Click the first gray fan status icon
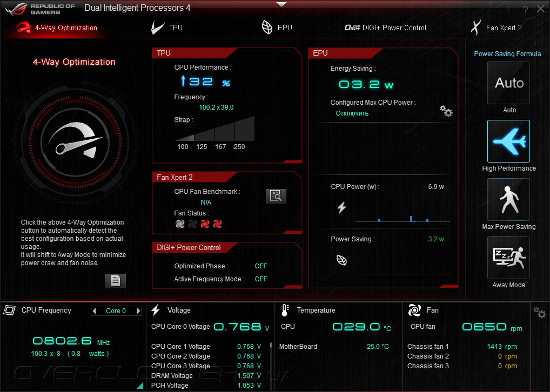 180,224
